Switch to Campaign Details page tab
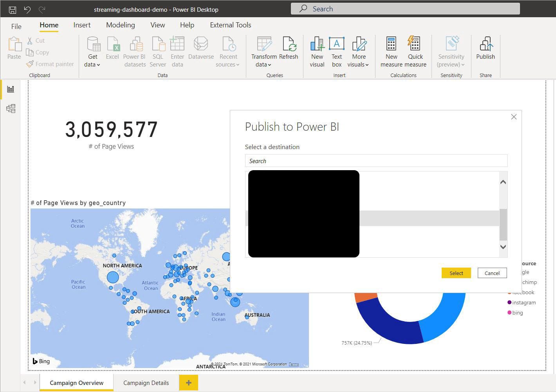The height and width of the screenshot is (392, 556). point(146,383)
